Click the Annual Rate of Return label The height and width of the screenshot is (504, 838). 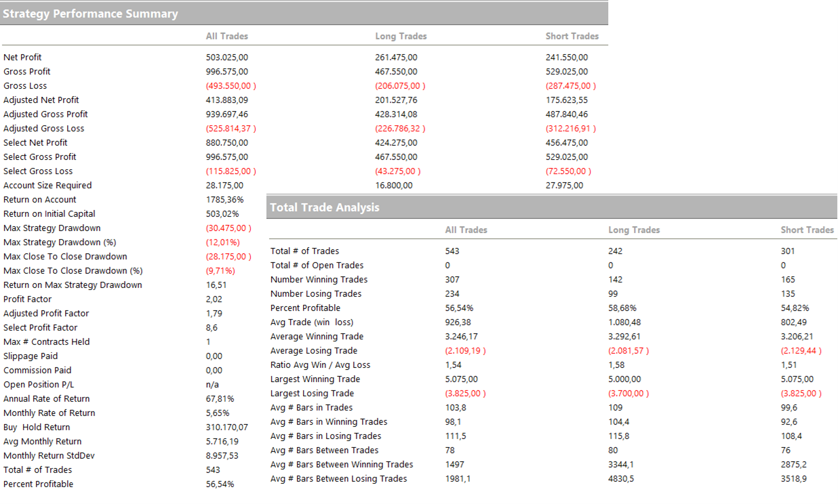(47, 399)
